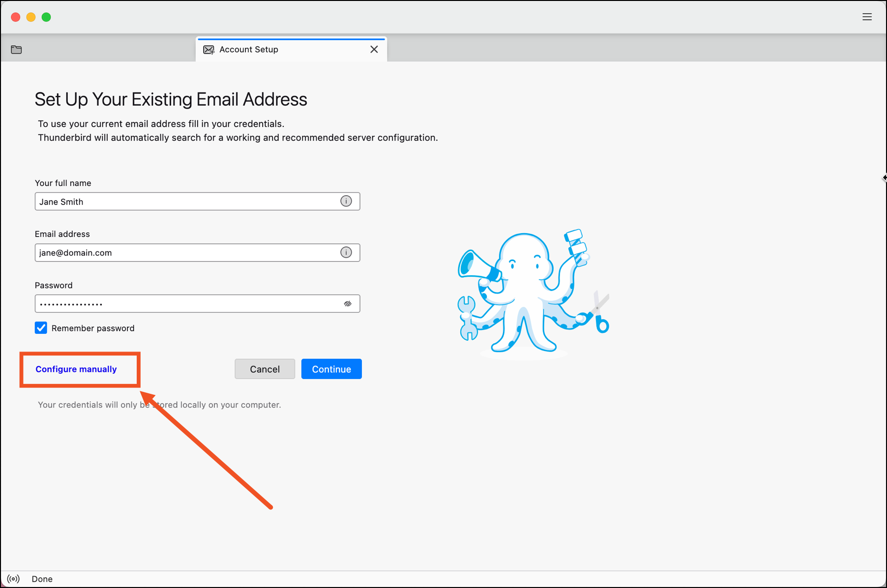Click the Cancel button
Viewport: 887px width, 588px height.
click(265, 369)
